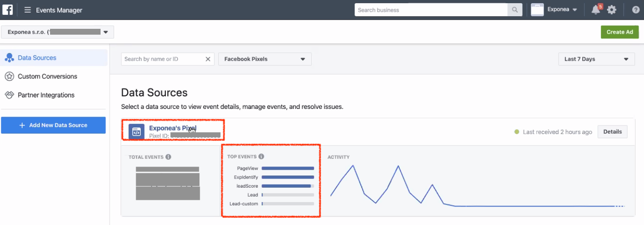Click the Exponea's Pixel name link

[x=173, y=128]
